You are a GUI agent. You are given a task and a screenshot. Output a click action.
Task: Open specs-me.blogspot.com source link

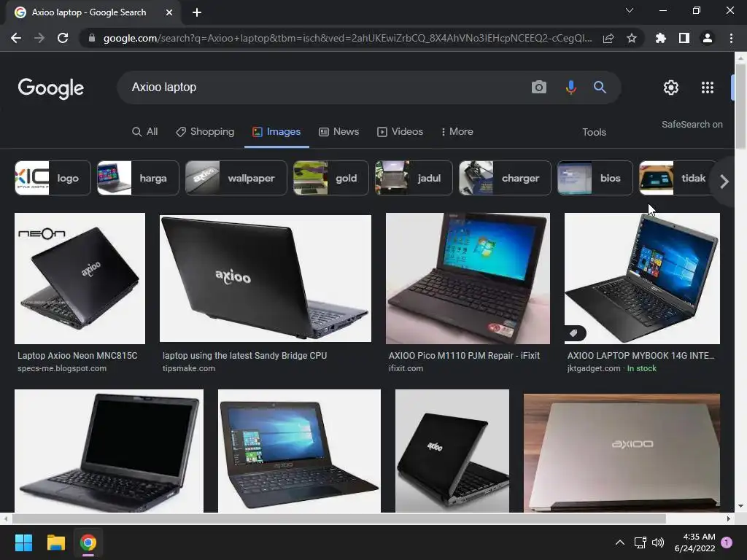coord(62,368)
